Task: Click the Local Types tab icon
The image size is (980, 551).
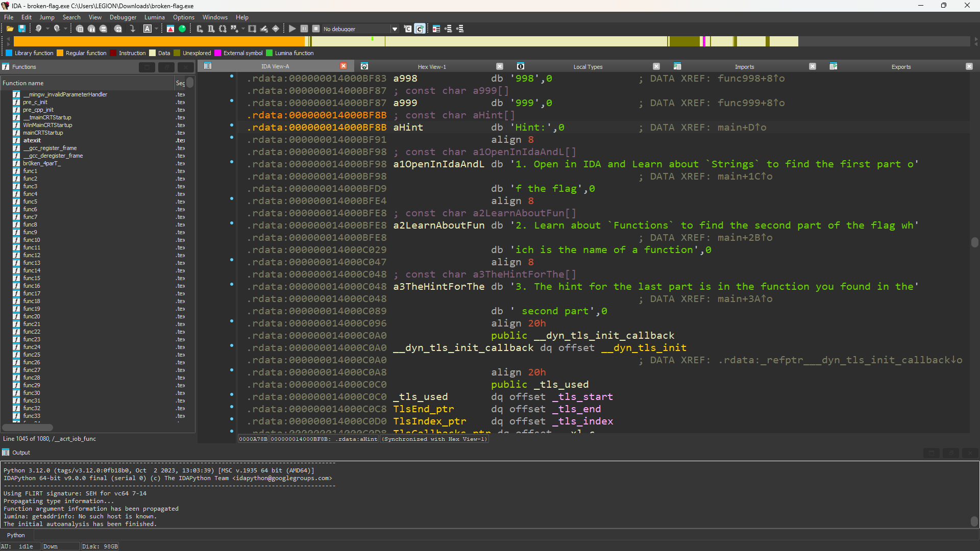Action: (521, 66)
